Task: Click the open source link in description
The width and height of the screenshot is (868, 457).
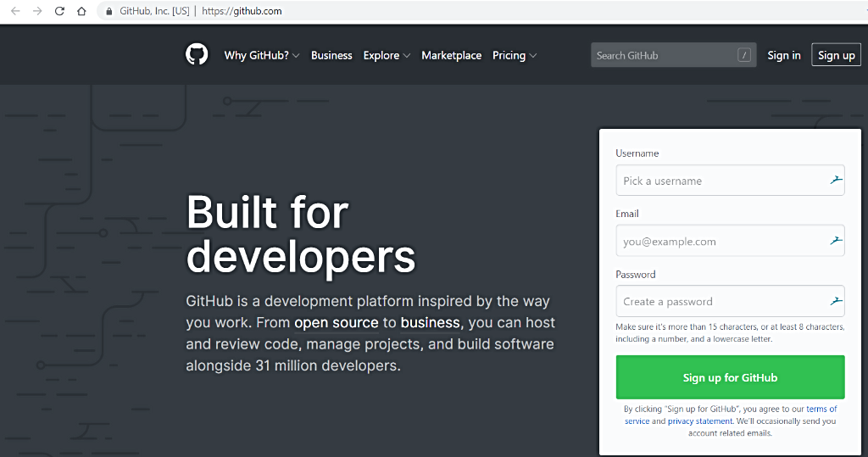Action: 336,322
